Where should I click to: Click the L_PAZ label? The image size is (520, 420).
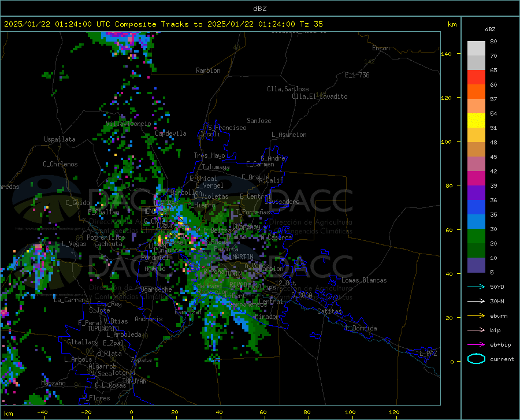tap(428, 354)
